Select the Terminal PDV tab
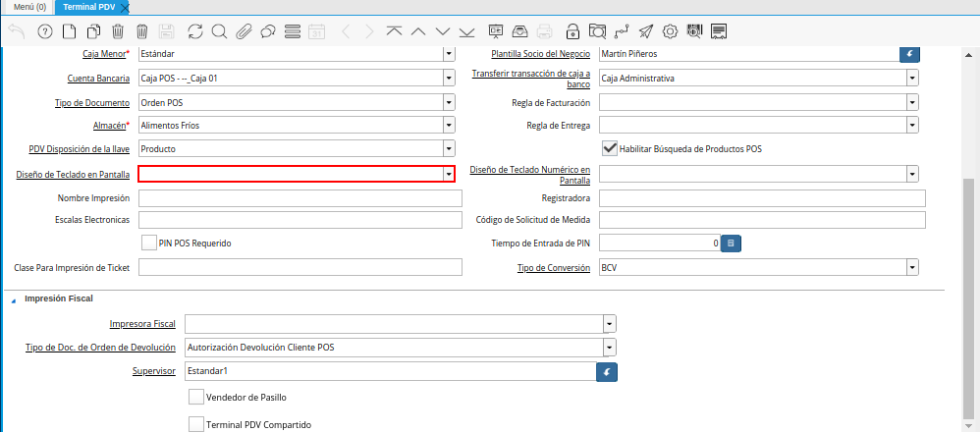 pos(87,7)
